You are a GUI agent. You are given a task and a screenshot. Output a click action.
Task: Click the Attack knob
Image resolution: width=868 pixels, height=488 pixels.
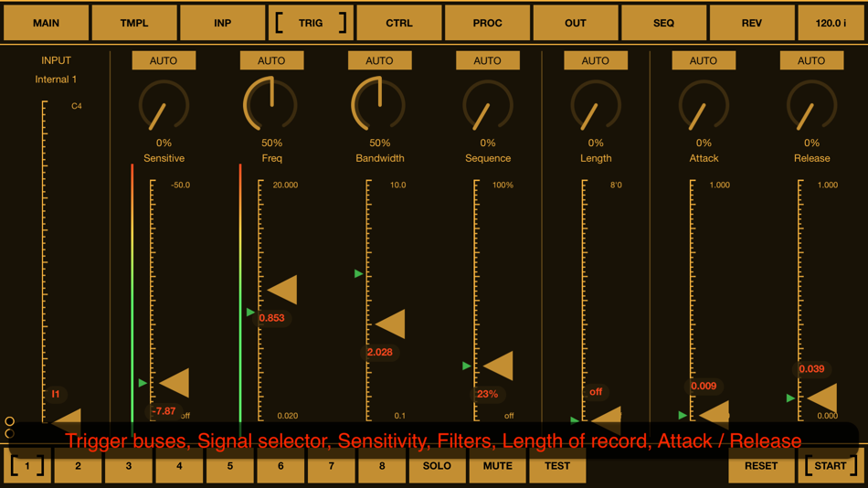click(x=704, y=105)
